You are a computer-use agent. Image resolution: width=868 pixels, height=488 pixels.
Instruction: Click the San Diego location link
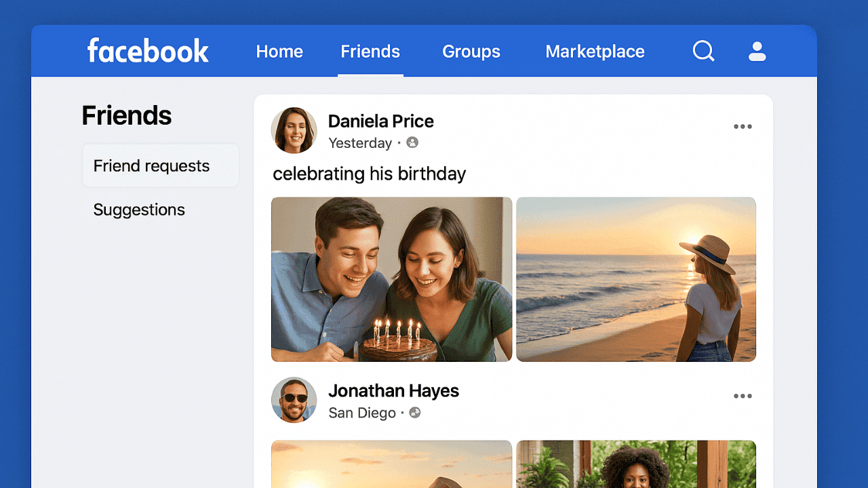tap(362, 413)
